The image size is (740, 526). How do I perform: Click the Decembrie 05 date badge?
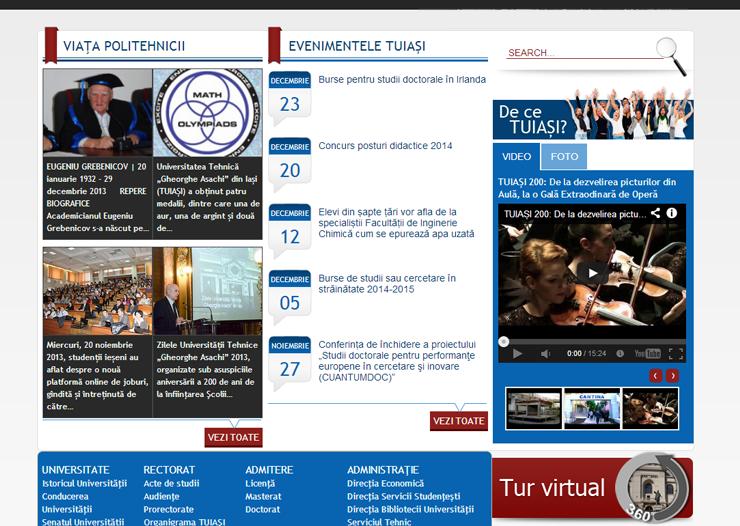point(290,296)
